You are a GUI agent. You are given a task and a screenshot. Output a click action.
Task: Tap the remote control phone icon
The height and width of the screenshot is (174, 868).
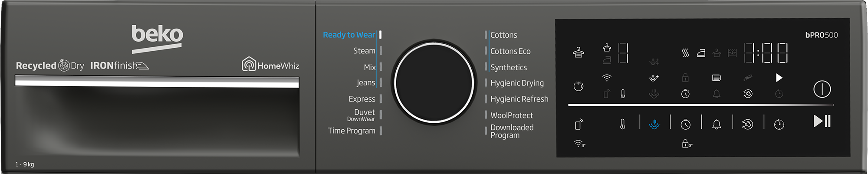click(x=579, y=125)
